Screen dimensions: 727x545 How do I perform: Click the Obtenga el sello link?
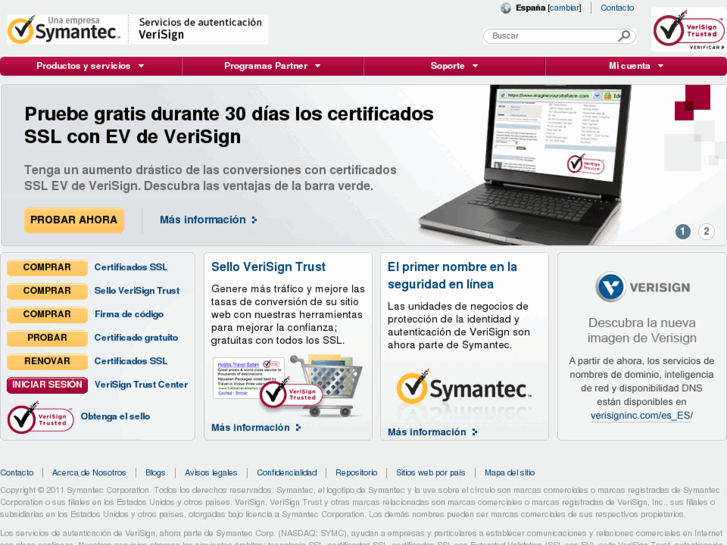click(x=115, y=417)
